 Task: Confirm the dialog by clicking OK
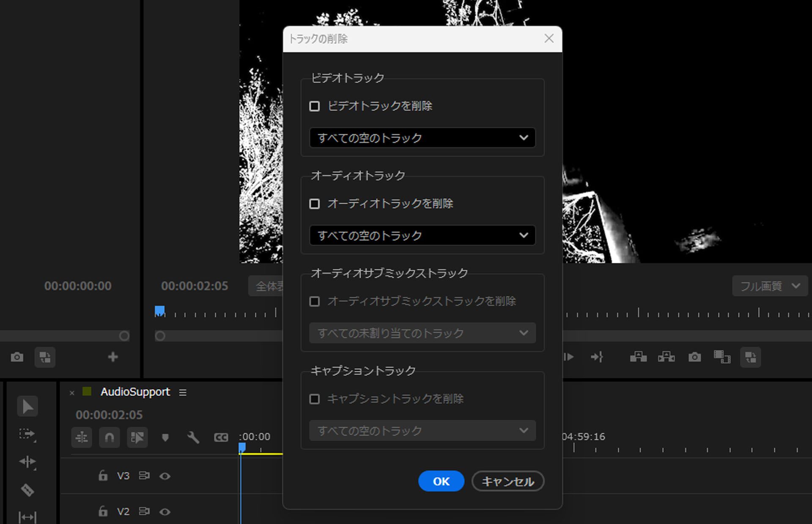coord(441,481)
